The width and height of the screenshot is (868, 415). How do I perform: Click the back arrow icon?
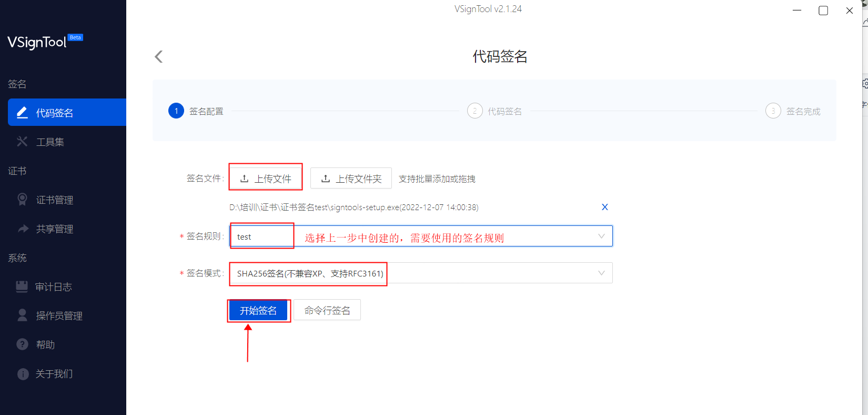point(158,56)
